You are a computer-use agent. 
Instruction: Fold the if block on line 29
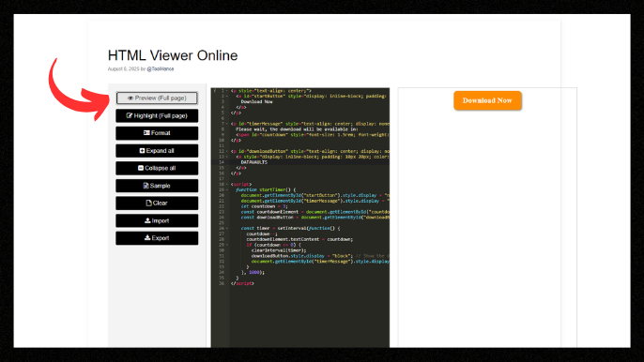coord(227,245)
